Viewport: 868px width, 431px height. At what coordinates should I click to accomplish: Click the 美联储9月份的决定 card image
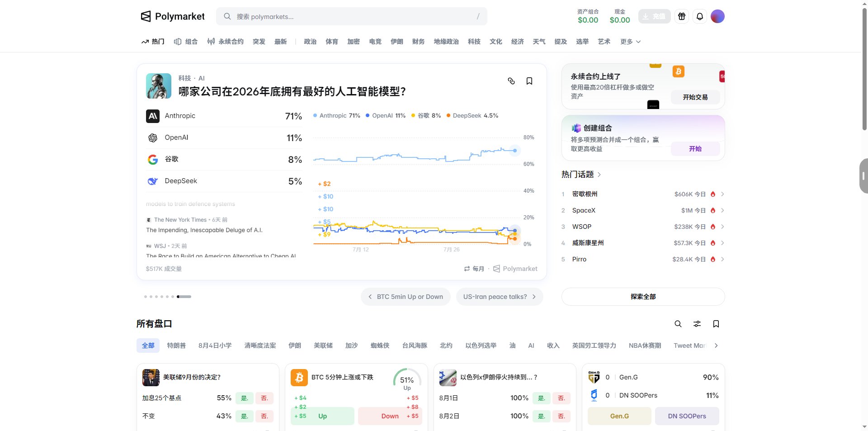click(x=151, y=378)
